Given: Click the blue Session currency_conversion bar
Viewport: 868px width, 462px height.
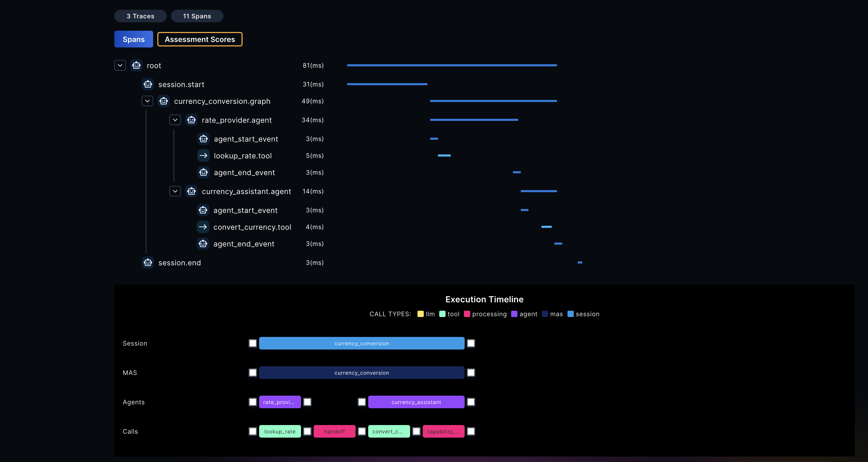Looking at the screenshot, I should 362,343.
